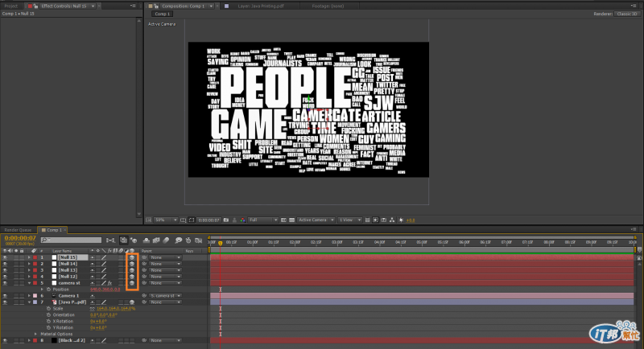Enable Frame Blending icon in timeline toolbar

(156, 240)
